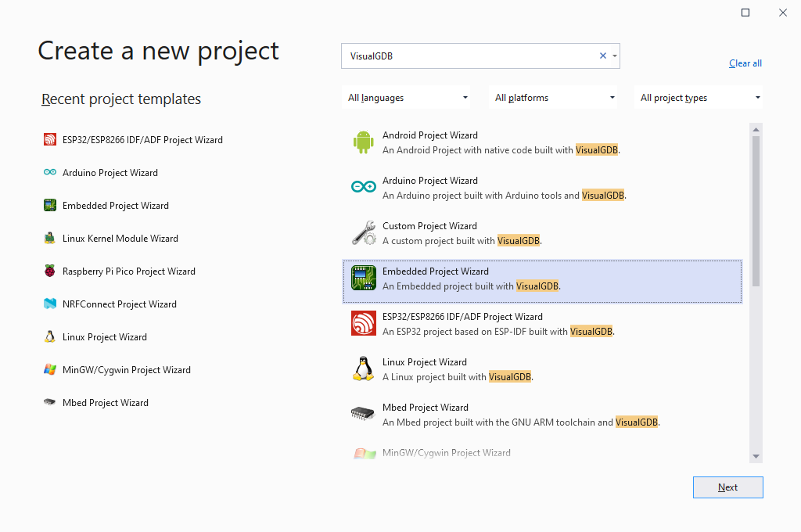Click the Arduino logo icon in results list
801x532 pixels.
tap(363, 187)
